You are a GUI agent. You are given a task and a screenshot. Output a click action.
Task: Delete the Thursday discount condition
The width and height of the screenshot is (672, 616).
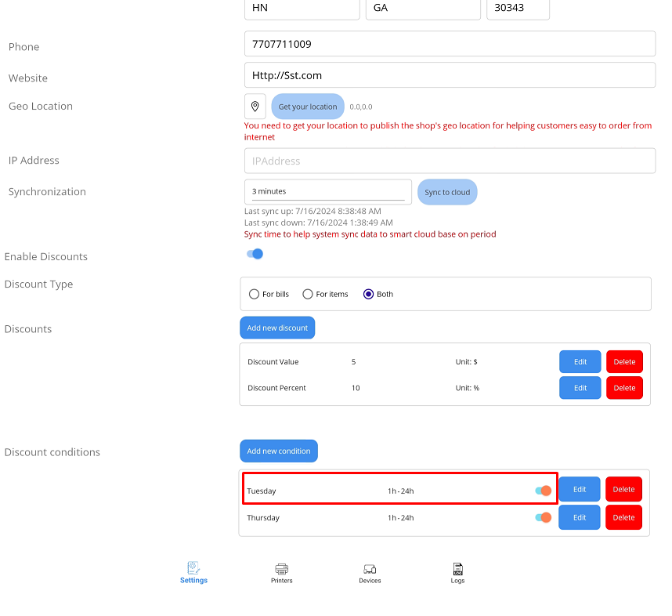623,517
